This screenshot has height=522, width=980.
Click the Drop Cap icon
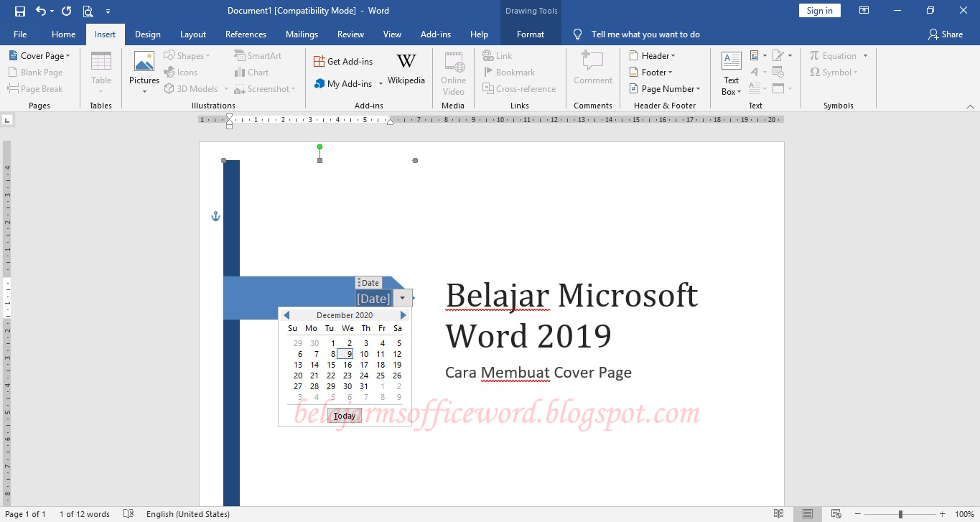point(755,88)
